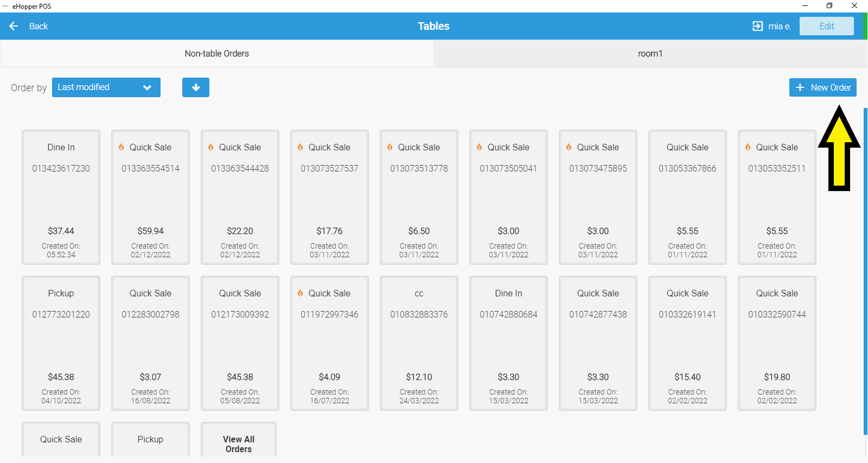
Task: Click the flame icon on order 011972997346
Action: point(301,293)
